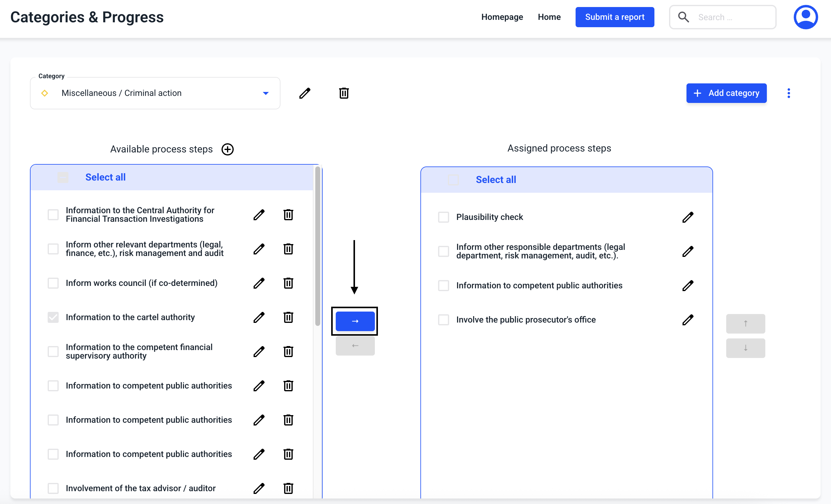Screen dimensions: 831x504
Task: Edit Inform works council step
Action: (259, 283)
